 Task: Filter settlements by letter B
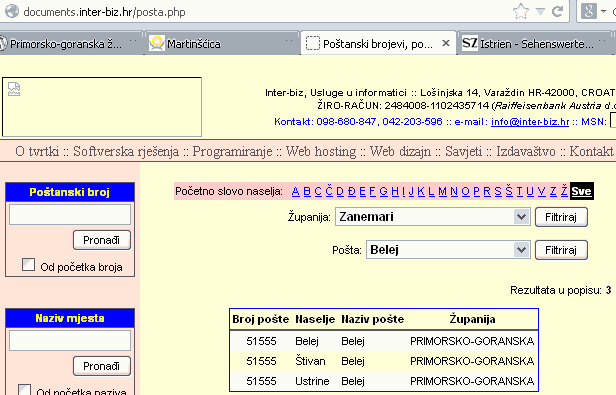point(307,191)
